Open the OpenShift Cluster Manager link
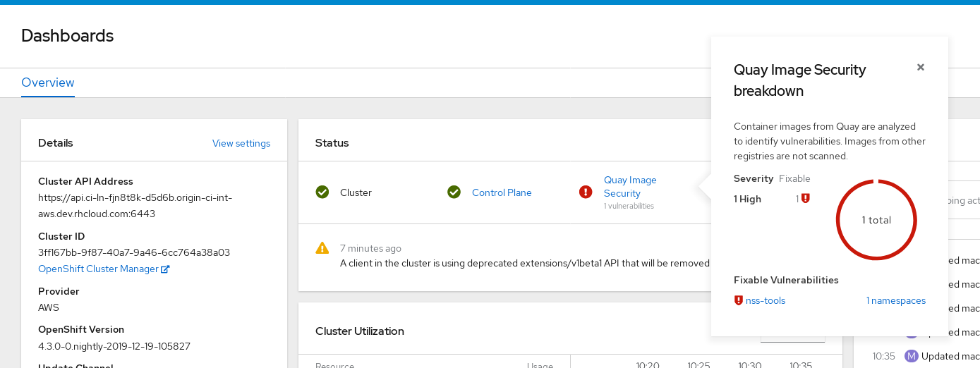 coord(98,269)
